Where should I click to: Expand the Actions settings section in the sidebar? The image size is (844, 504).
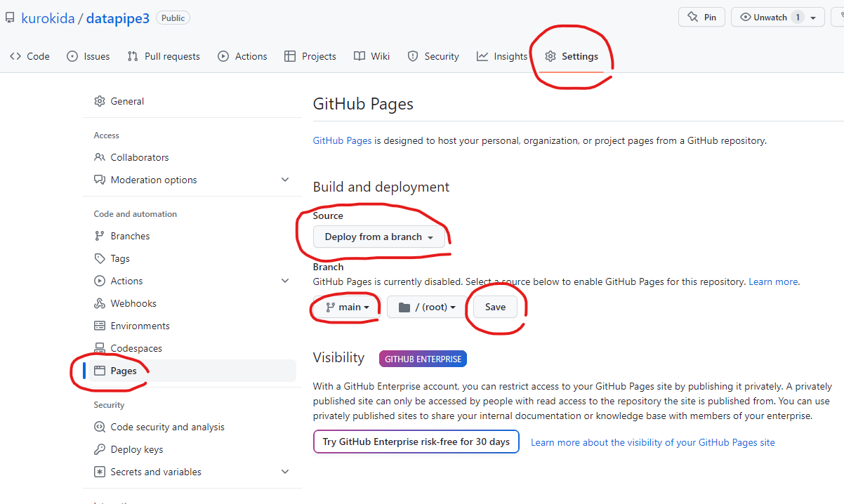tap(285, 281)
